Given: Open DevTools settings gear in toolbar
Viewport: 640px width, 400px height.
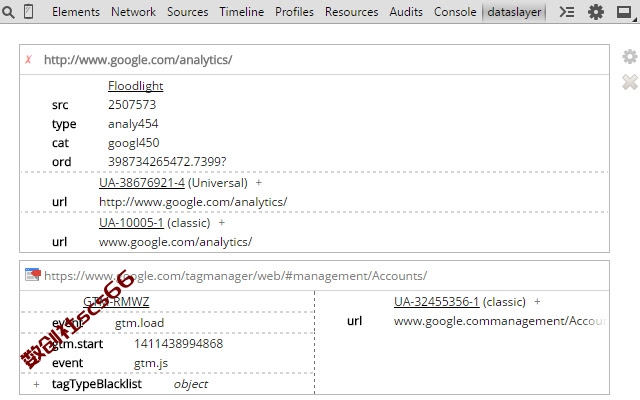Looking at the screenshot, I should (596, 12).
